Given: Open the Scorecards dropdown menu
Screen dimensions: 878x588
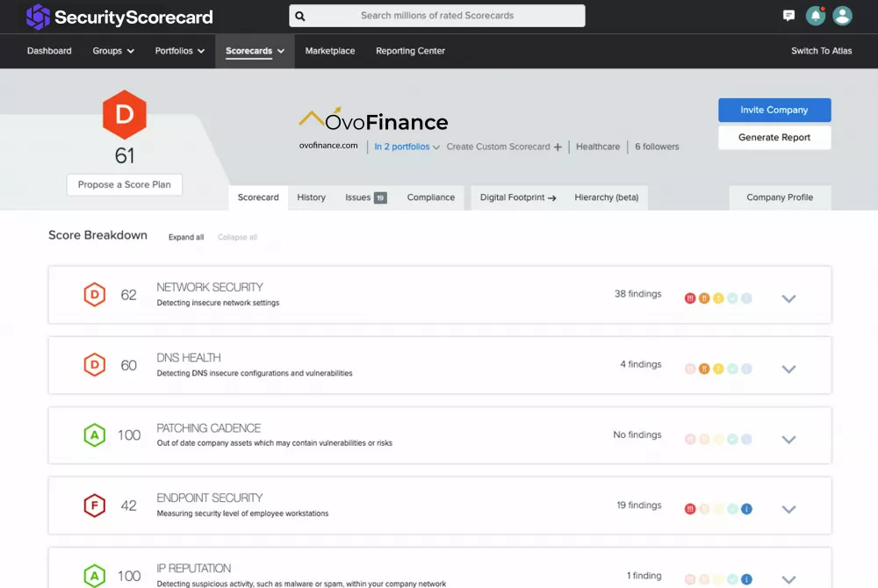Looking at the screenshot, I should [255, 51].
